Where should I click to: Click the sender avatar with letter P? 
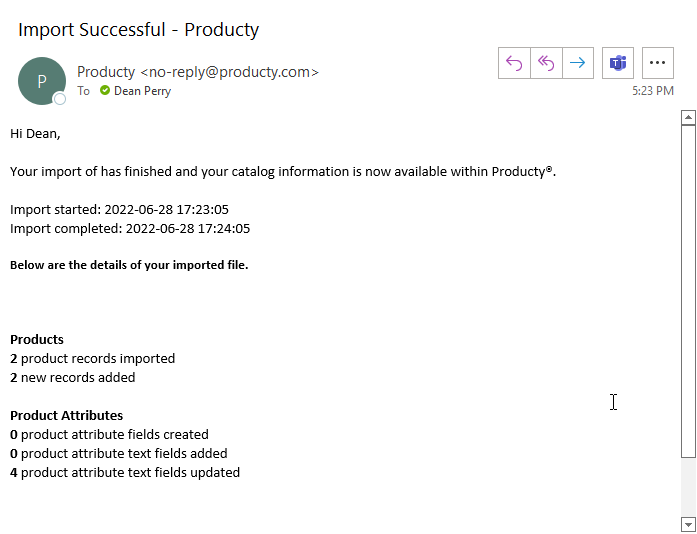coord(41,81)
